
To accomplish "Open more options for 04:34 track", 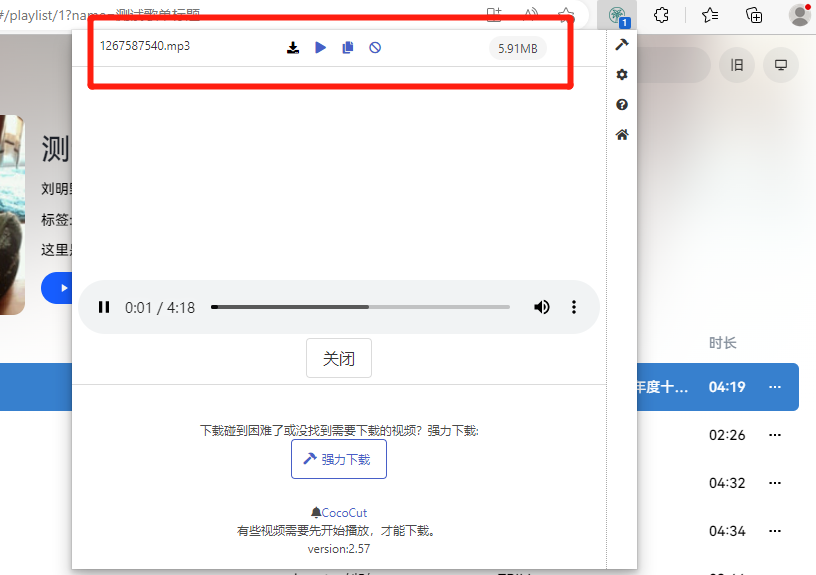I will 775,531.
